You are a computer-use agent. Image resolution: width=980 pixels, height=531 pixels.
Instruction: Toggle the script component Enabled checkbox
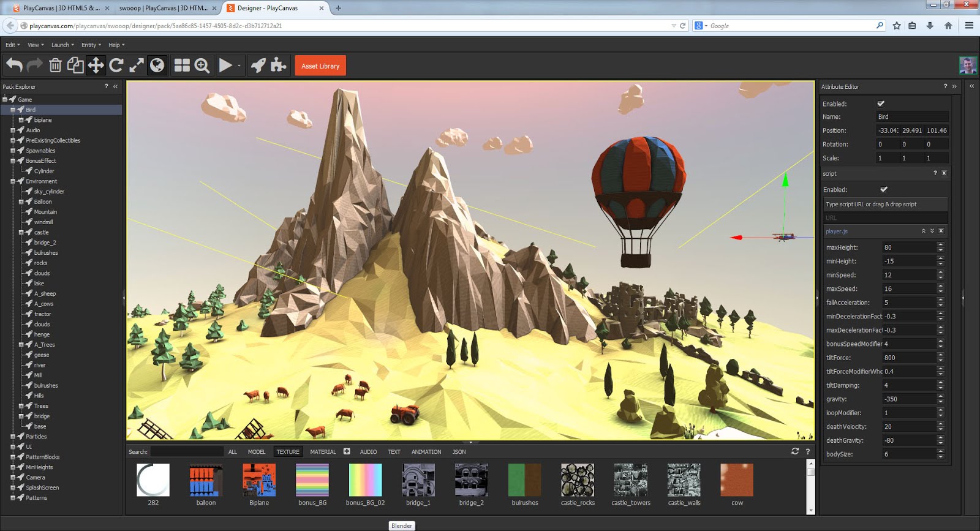point(884,189)
